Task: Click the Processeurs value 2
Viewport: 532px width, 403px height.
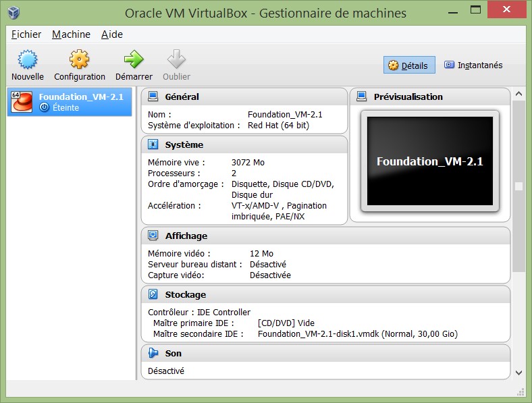Action: click(x=234, y=173)
